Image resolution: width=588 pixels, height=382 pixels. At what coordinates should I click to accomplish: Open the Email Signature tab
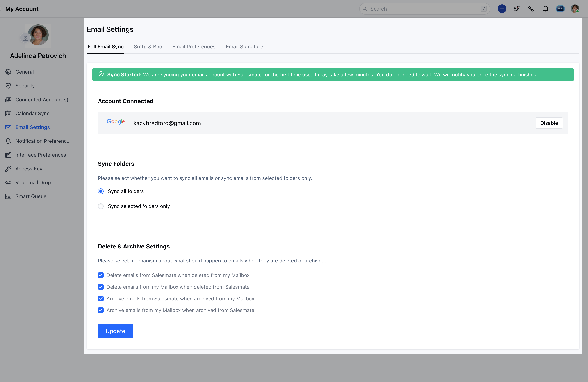click(244, 47)
